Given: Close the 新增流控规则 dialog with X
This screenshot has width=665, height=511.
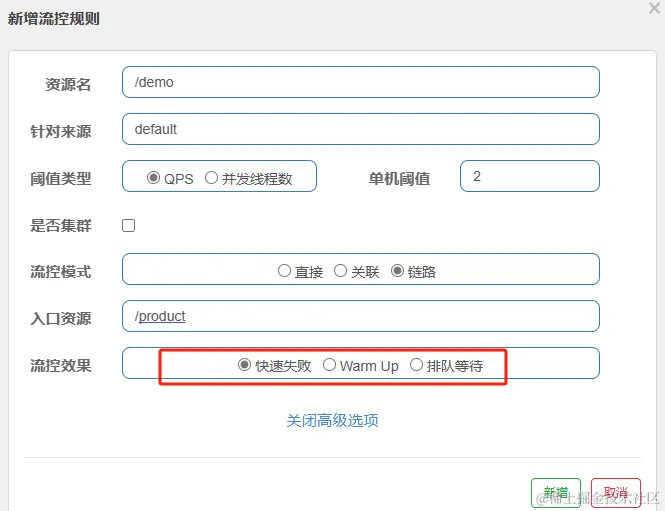Looking at the screenshot, I should coord(654,8).
